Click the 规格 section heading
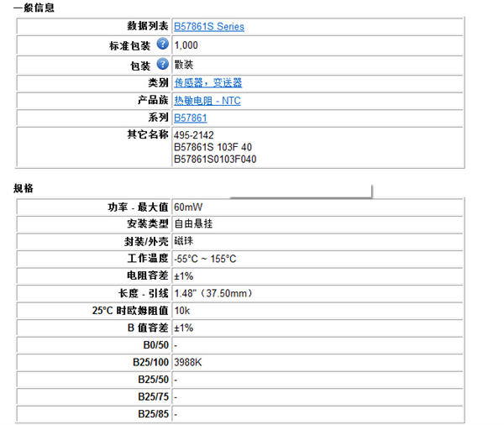 (24, 188)
